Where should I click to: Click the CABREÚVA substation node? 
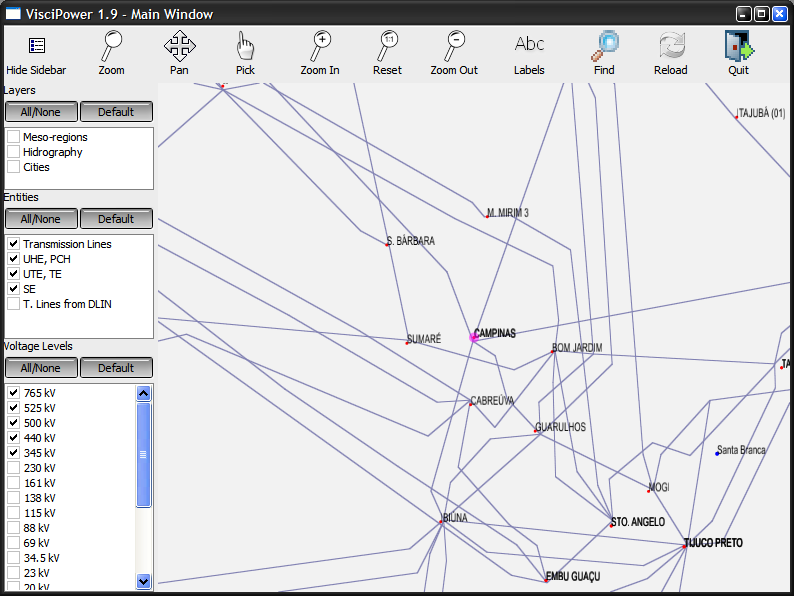coord(470,404)
